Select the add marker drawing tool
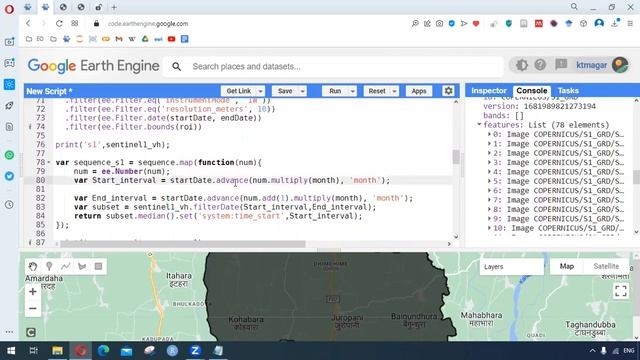This screenshot has height=360, width=640. point(49,267)
